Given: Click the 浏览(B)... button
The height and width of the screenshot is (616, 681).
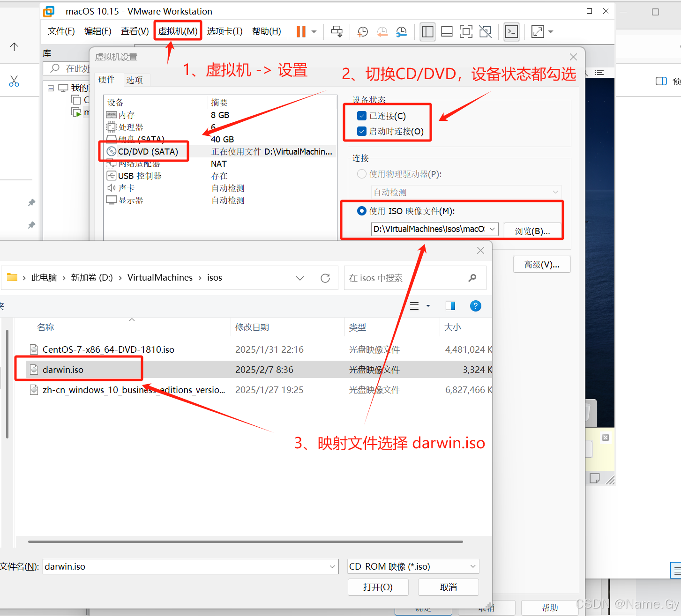Looking at the screenshot, I should click(532, 231).
